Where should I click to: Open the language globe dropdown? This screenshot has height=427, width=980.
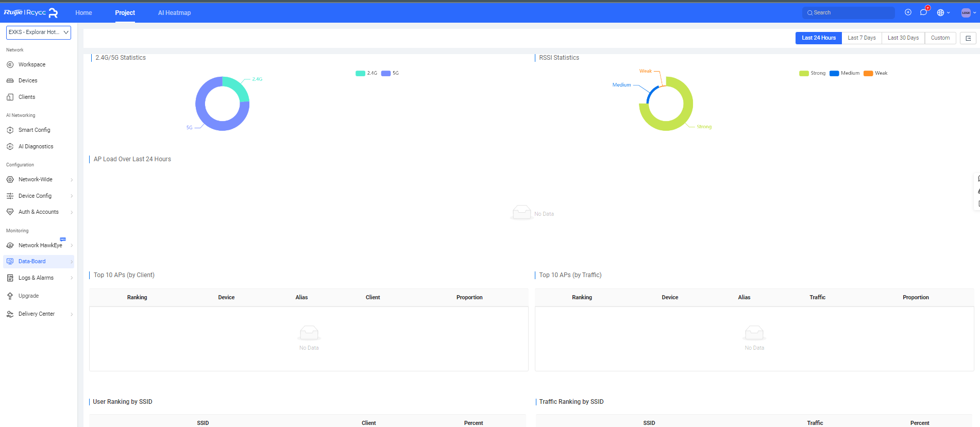[943, 12]
